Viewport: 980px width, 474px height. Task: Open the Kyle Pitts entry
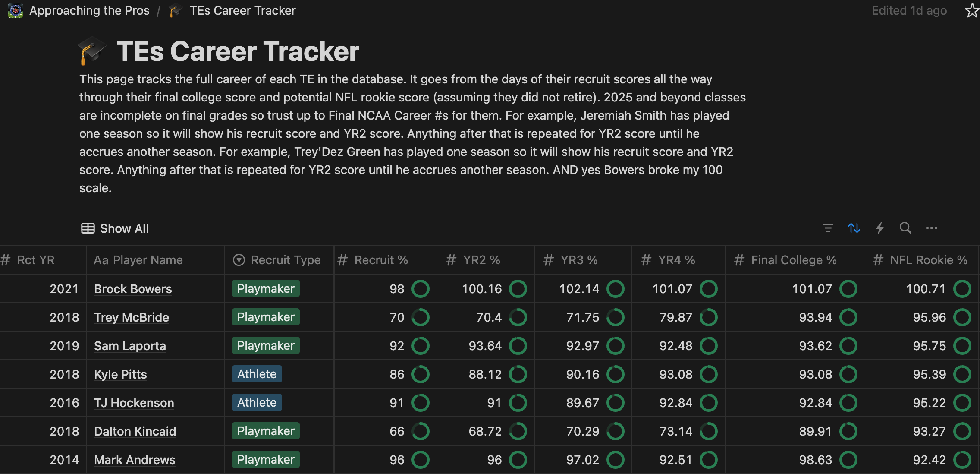click(x=120, y=374)
